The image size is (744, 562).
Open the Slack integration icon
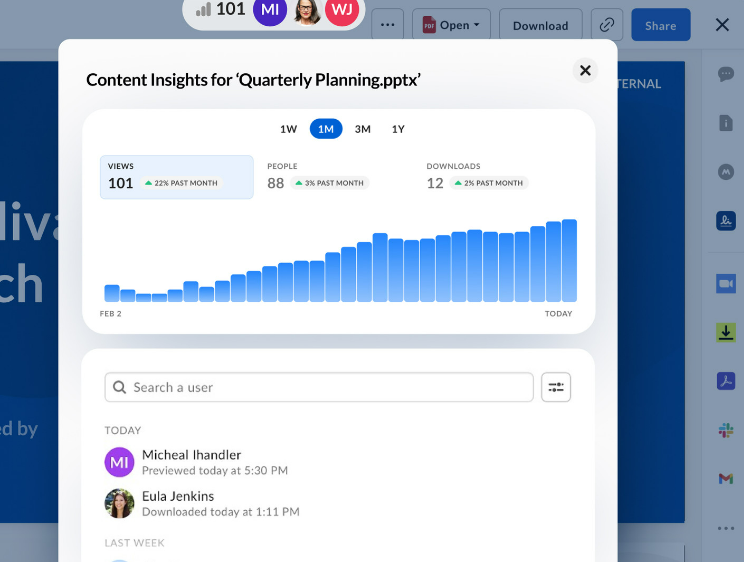[726, 431]
